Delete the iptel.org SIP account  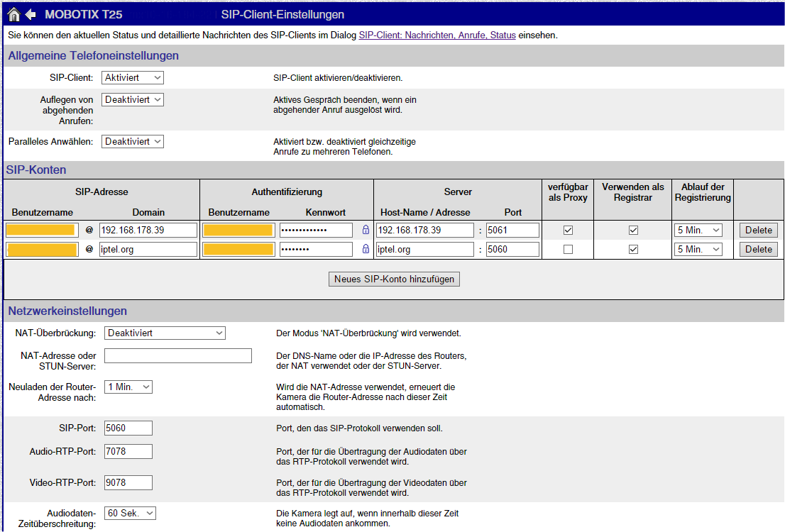(x=759, y=249)
